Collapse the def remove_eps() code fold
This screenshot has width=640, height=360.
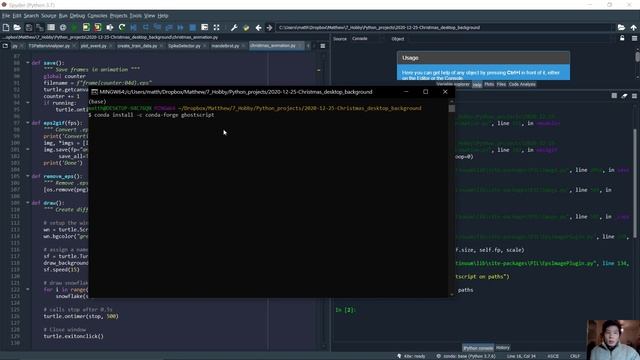(x=28, y=176)
